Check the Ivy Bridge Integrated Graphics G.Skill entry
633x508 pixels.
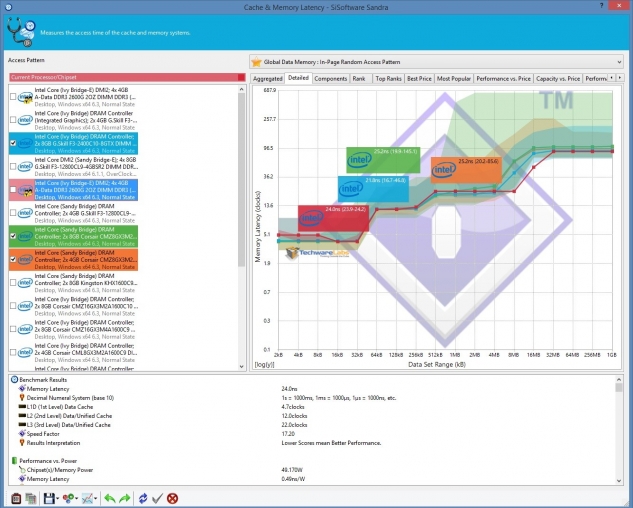(13, 120)
